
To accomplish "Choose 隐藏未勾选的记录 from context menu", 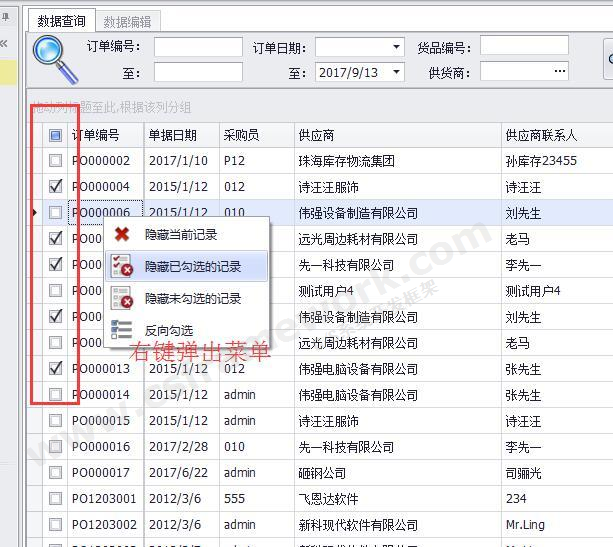I will point(193,298).
